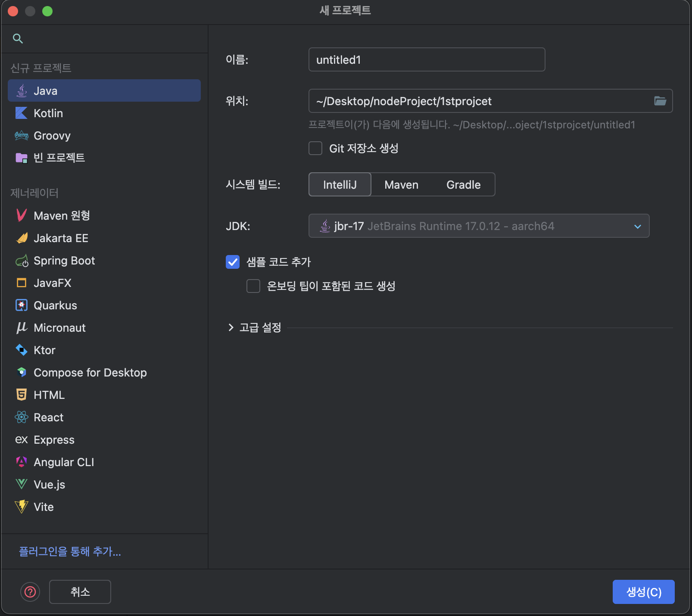This screenshot has width=692, height=616.
Task: Select the Groovy row label
Action: (52, 136)
